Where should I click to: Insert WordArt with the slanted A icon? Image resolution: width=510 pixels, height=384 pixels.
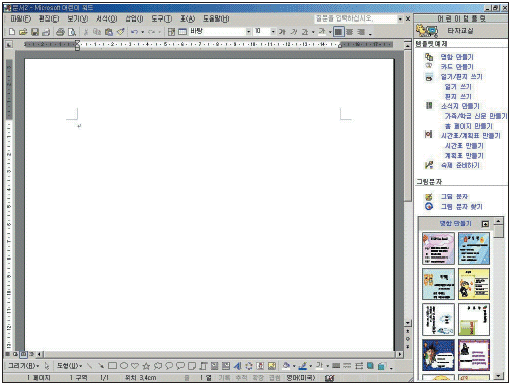(x=237, y=366)
